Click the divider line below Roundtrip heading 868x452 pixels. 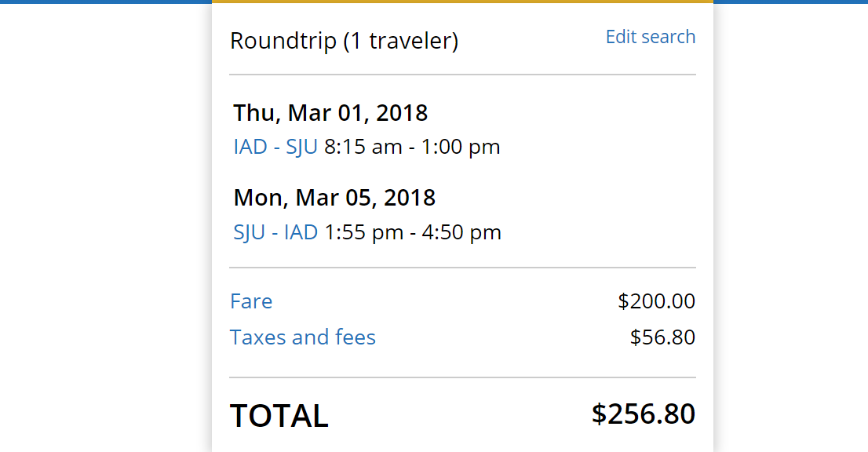[x=462, y=75]
